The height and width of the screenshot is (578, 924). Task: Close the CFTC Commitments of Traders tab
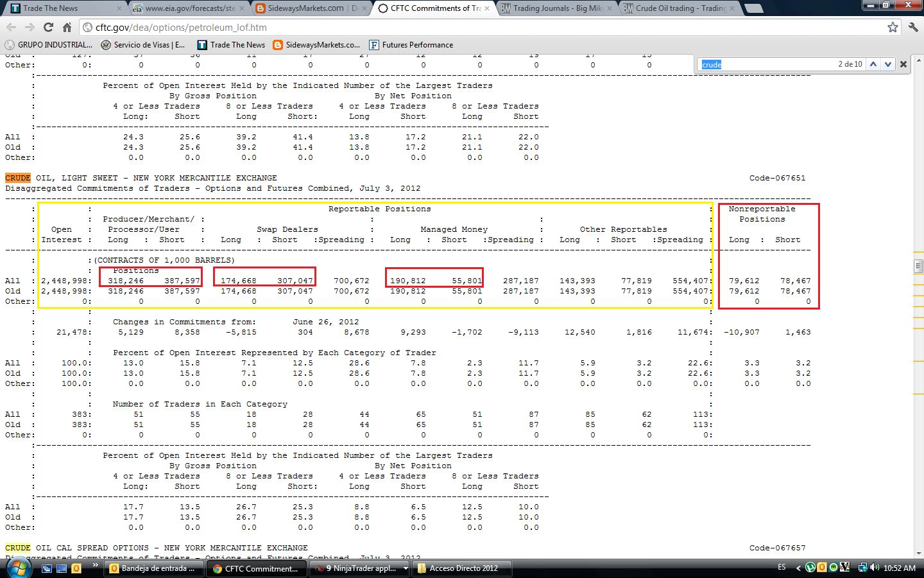487,8
